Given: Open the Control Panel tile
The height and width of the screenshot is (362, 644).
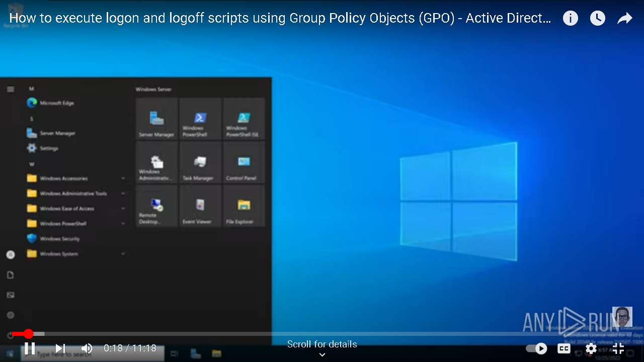Looking at the screenshot, I should pyautogui.click(x=244, y=162).
